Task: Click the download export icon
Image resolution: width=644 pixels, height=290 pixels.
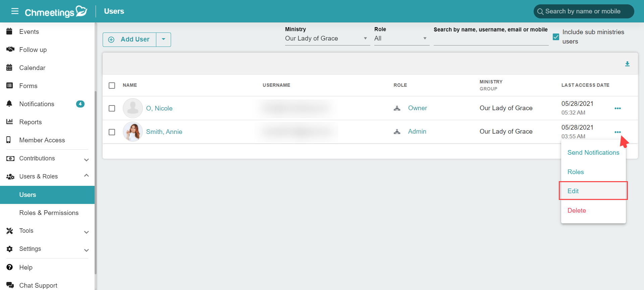Action: pyautogui.click(x=627, y=64)
